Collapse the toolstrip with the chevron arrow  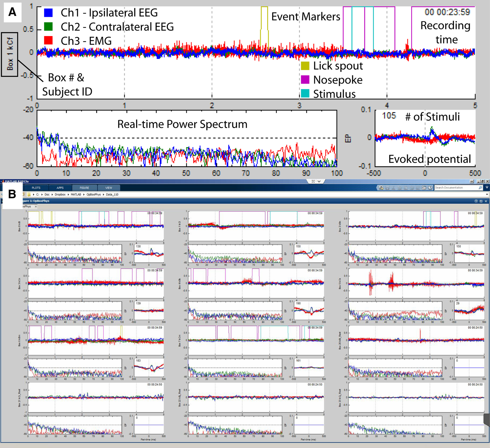pyautogui.click(x=319, y=181)
